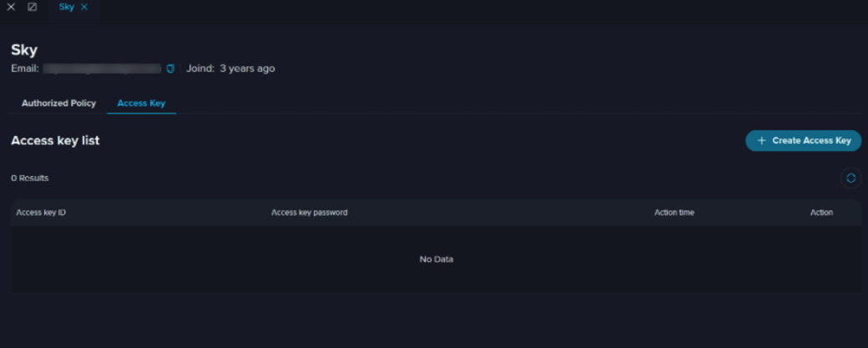Refresh the access key list

tap(850, 178)
